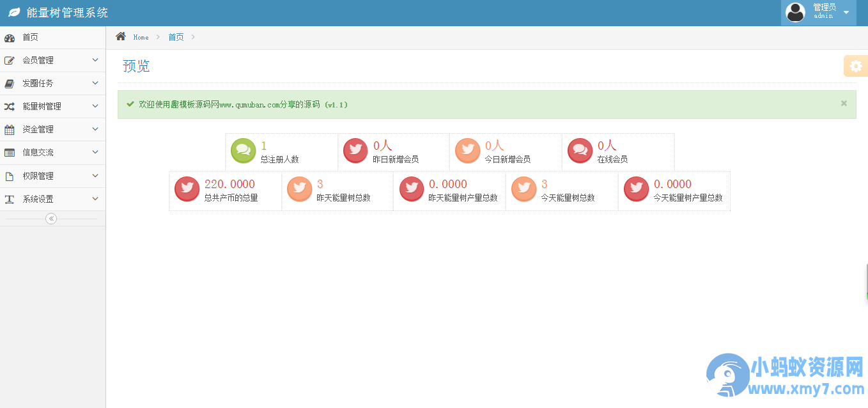Click the 权限管理 menu label
868x408 pixels.
[x=38, y=176]
